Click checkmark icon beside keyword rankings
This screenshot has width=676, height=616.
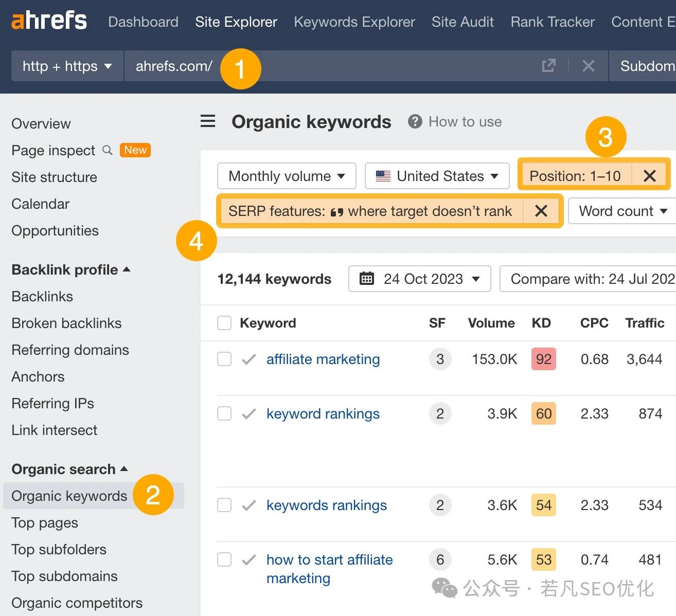pyautogui.click(x=249, y=414)
